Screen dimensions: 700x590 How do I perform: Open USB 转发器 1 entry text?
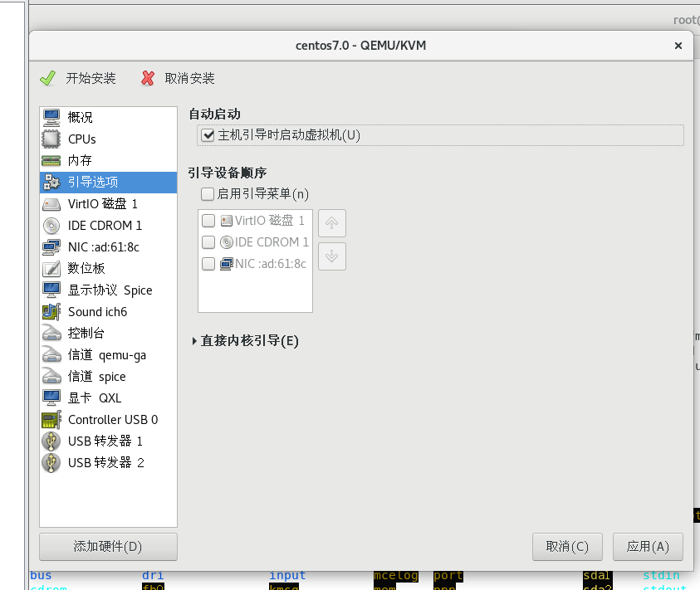pyautogui.click(x=105, y=441)
